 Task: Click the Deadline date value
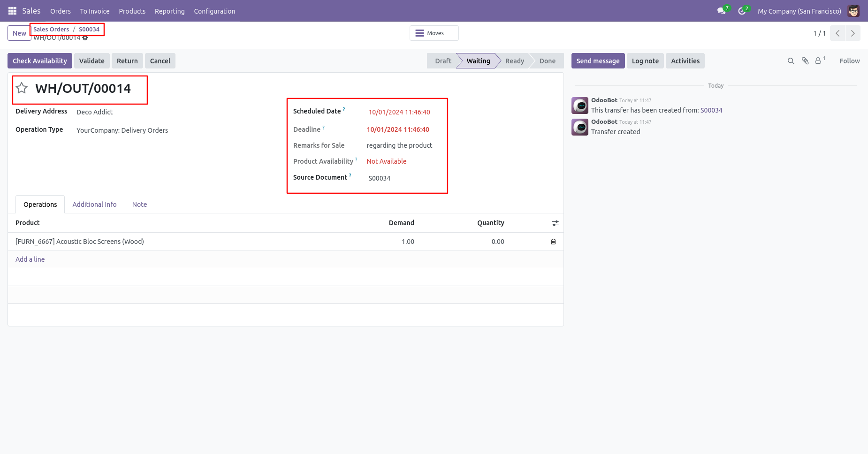click(x=398, y=129)
